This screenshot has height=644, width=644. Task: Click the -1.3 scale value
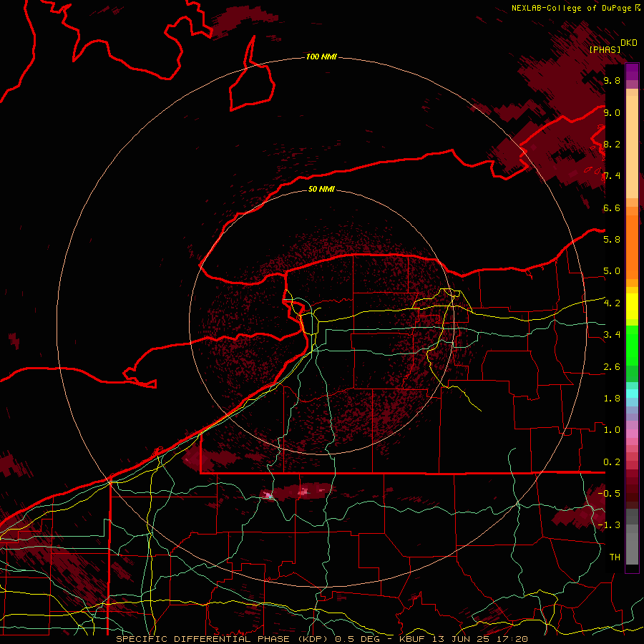click(x=610, y=525)
